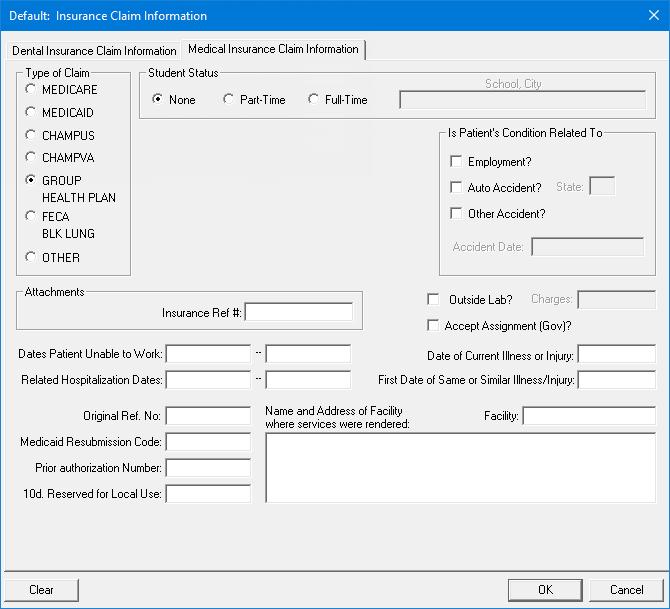Image resolution: width=670 pixels, height=609 pixels.
Task: Enable the Employment? checkbox
Action: (457, 162)
